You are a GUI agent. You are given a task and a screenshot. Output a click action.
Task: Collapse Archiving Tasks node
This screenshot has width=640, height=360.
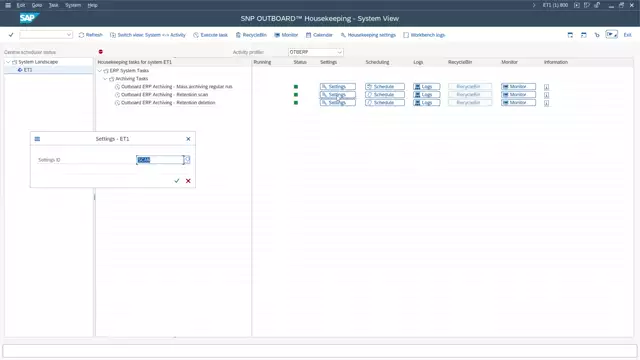click(105, 79)
